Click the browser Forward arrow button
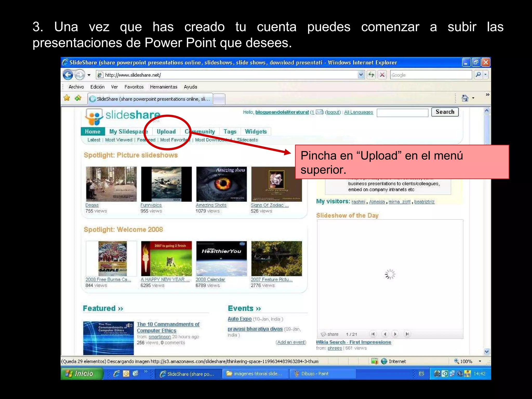This screenshot has height=399, width=532. pyautogui.click(x=80, y=75)
